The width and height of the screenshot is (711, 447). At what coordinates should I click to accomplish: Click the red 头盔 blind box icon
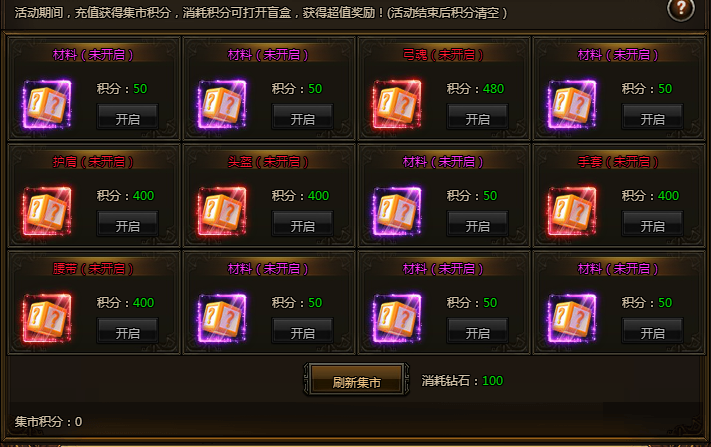pos(222,211)
